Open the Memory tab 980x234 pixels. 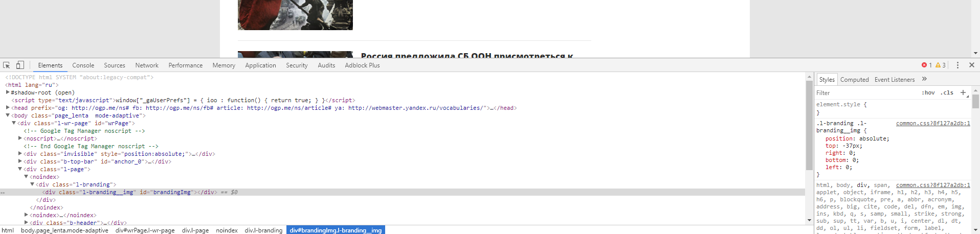pyautogui.click(x=224, y=65)
